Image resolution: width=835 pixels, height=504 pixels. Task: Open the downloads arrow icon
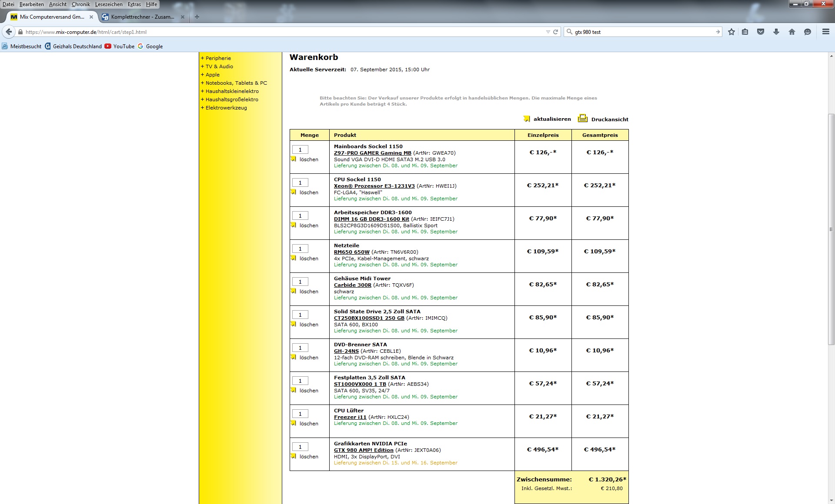point(776,32)
